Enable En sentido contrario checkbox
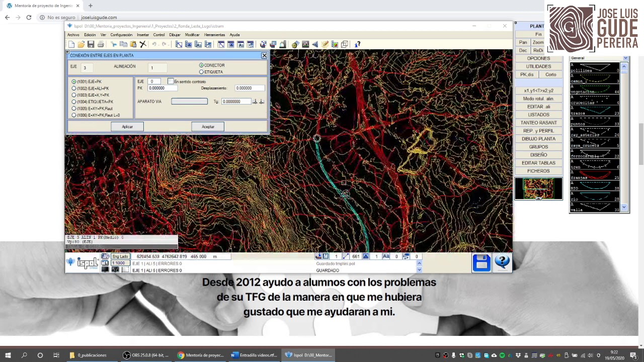The height and width of the screenshot is (362, 644). 171,81
